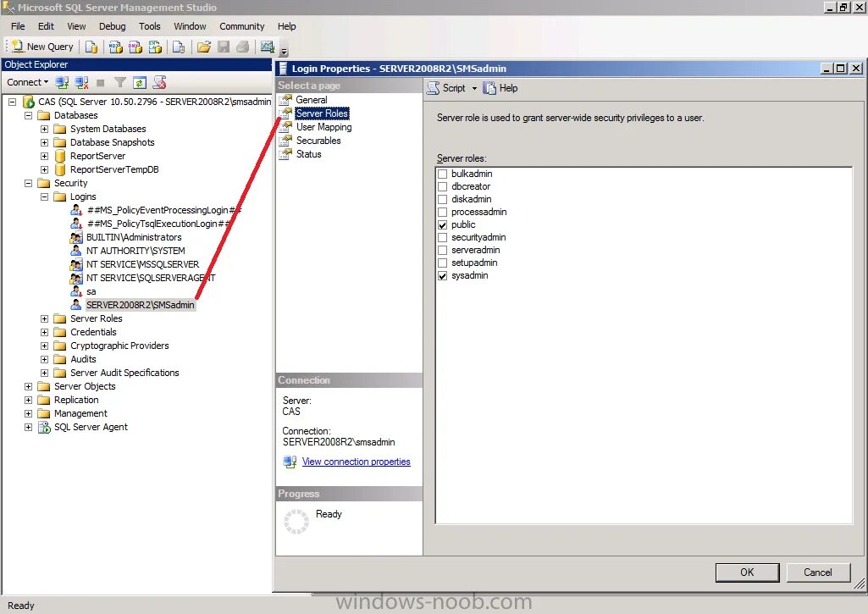This screenshot has height=614, width=868.
Task: Click the Connect Object Explorer icon
Action: pos(62,82)
